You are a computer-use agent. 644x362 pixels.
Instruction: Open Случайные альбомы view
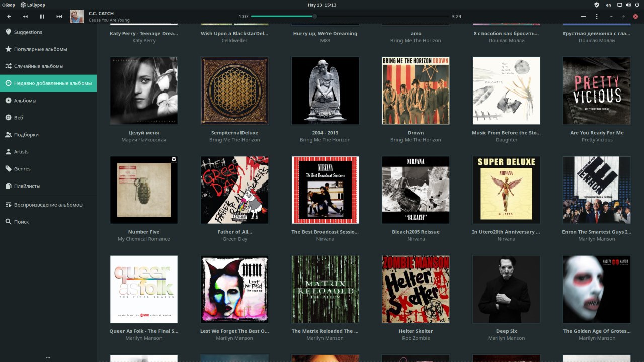pyautogui.click(x=38, y=66)
